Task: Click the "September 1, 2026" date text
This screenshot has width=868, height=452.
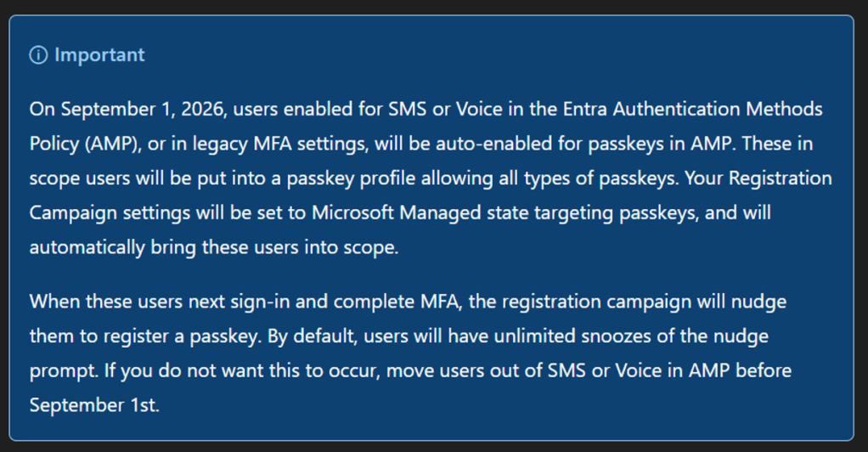Action: 144,109
